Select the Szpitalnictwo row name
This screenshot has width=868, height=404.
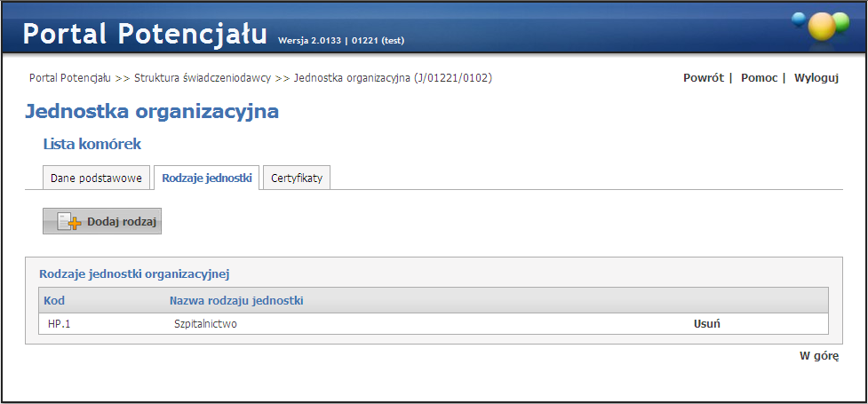point(206,324)
